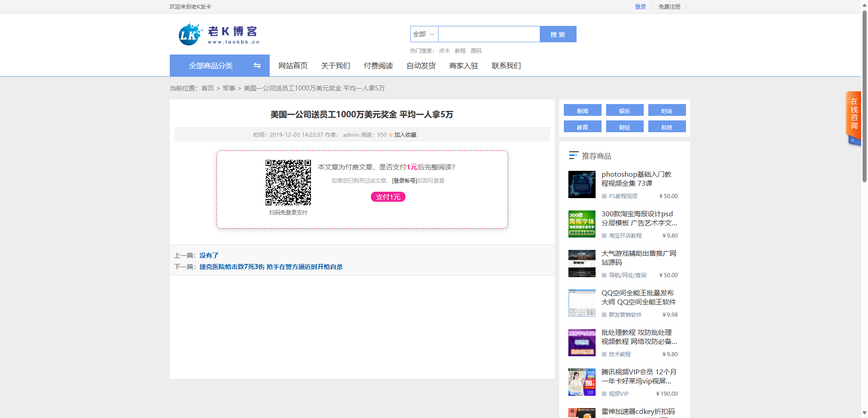The height and width of the screenshot is (418, 868).
Task: Open 腾讯视频VIP会员 product thumbnail
Action: (582, 382)
